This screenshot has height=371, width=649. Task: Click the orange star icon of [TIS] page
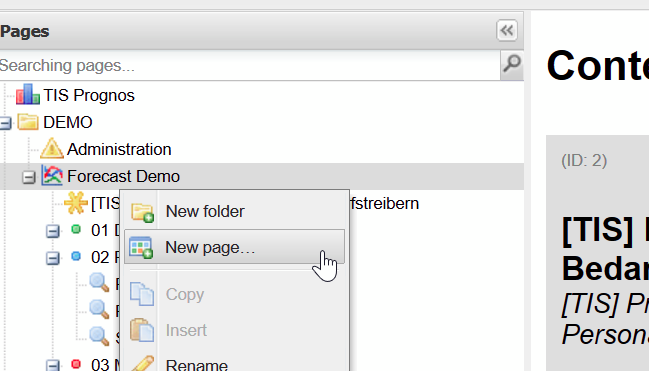point(76,202)
